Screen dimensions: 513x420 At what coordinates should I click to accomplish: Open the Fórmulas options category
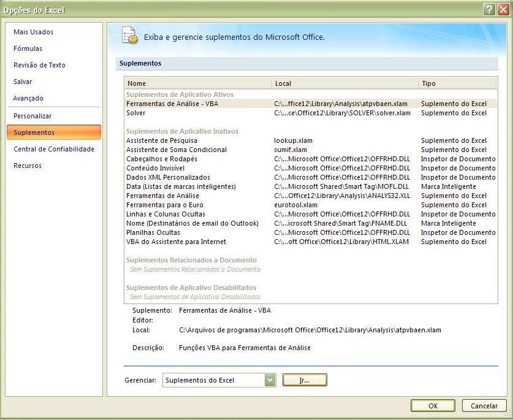point(28,48)
